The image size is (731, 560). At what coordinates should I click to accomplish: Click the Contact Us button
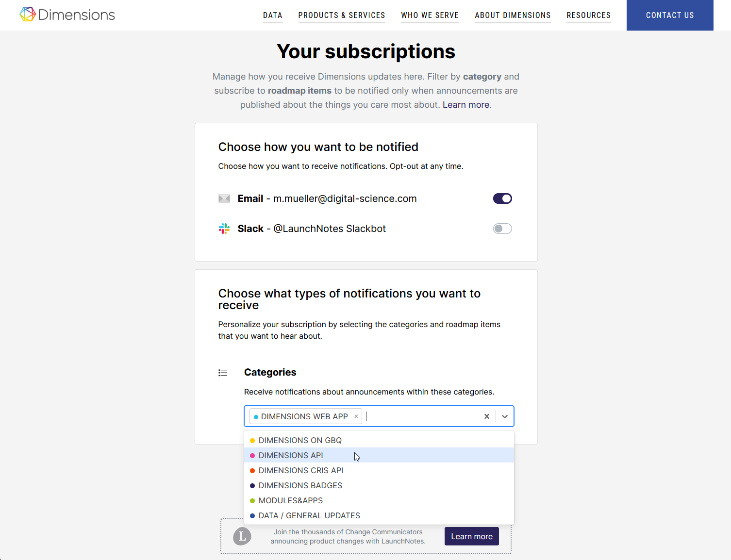click(670, 16)
